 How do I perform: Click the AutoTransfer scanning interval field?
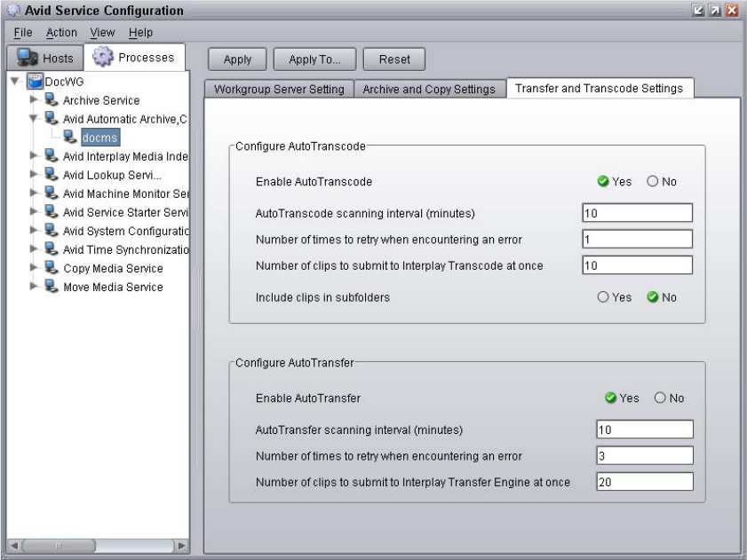(645, 430)
